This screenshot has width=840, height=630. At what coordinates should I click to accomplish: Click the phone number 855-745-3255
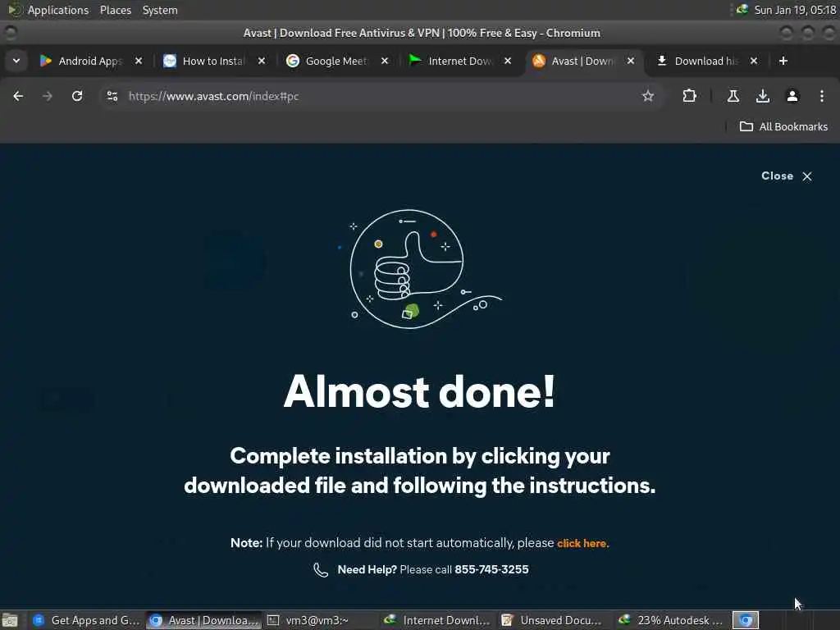(491, 569)
